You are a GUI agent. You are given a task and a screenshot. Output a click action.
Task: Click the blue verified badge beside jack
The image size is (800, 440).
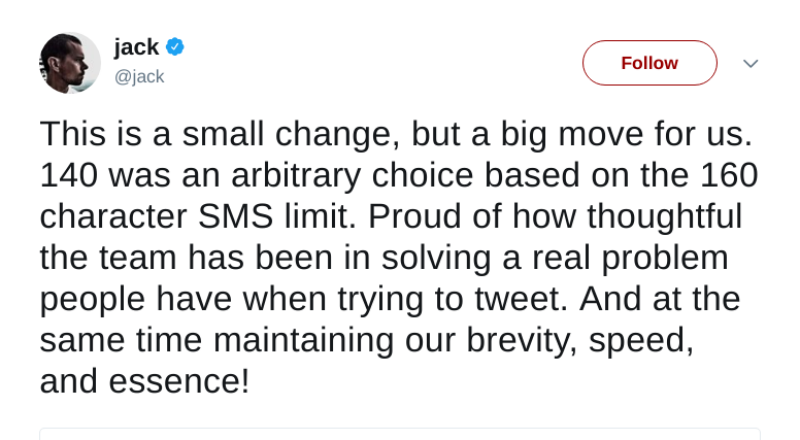[175, 47]
